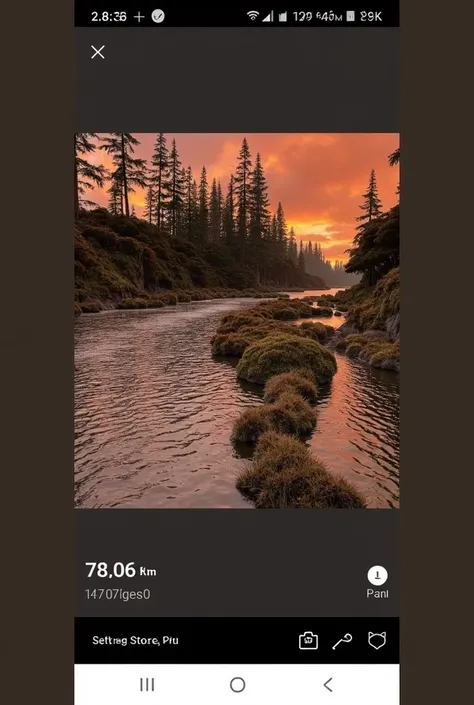Tap the Panl text label

tap(377, 593)
